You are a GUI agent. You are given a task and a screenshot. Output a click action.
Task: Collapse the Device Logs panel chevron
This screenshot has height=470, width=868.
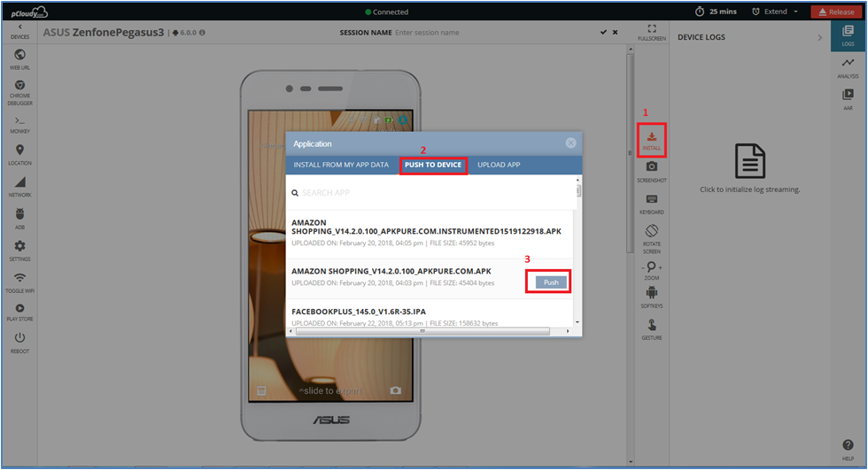pyautogui.click(x=820, y=37)
